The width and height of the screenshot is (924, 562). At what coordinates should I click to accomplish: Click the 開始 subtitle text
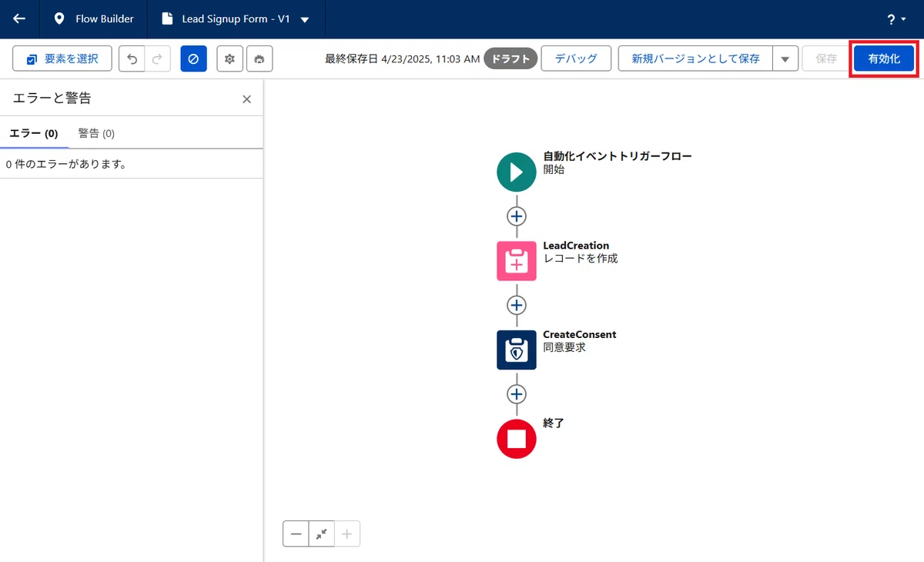tap(554, 169)
